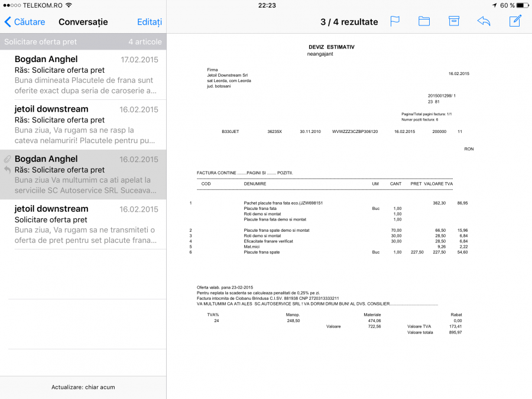Tap the flag icon in the toolbar
This screenshot has width=532, height=399.
(395, 21)
